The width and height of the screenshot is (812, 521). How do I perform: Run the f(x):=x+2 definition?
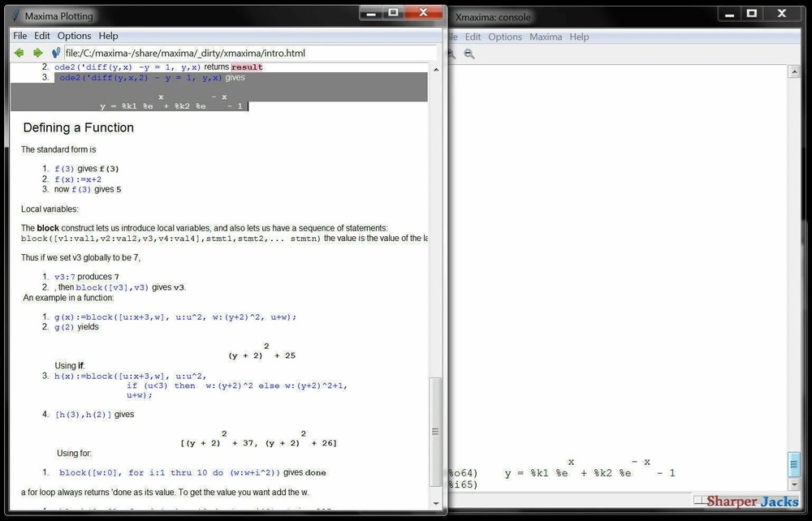click(x=78, y=179)
